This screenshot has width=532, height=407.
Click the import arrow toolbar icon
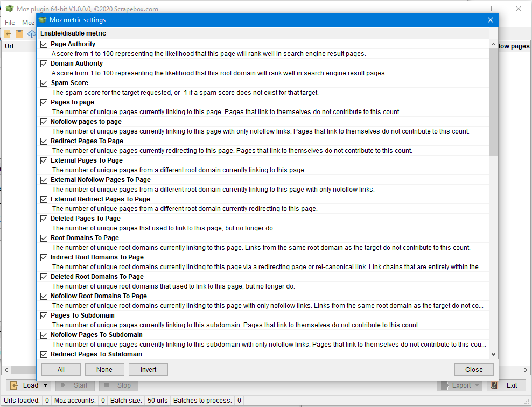click(x=8, y=33)
